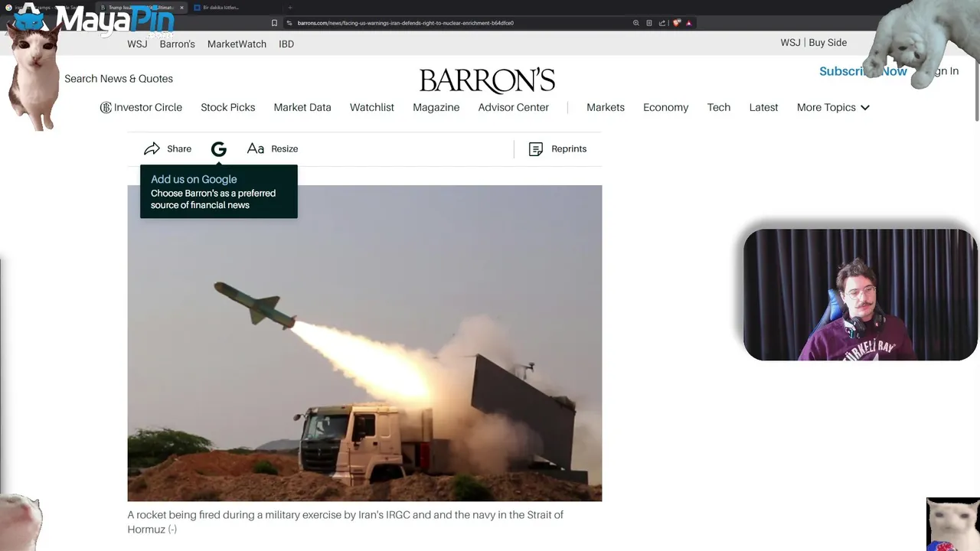Viewport: 980px width, 551px height.
Task: Click the rocket launch article image
Action: [364, 343]
